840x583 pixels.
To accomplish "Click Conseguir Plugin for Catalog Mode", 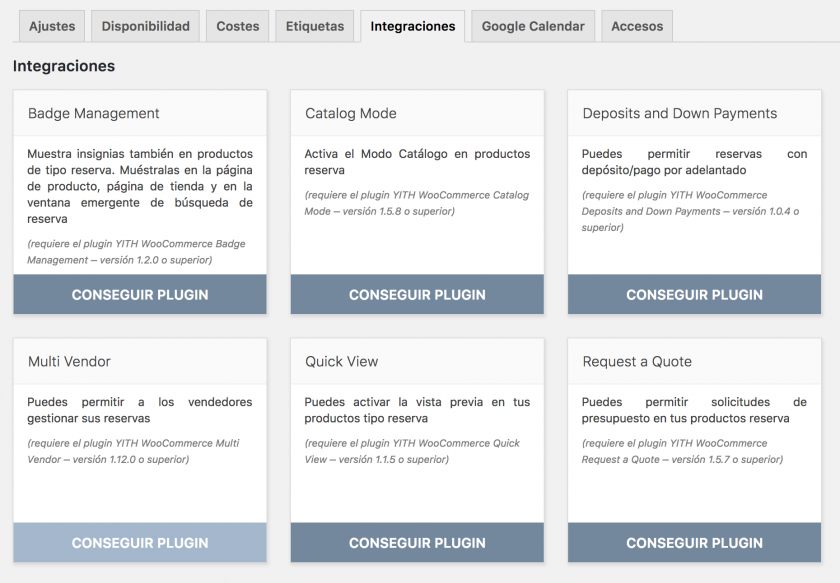I will coord(417,295).
